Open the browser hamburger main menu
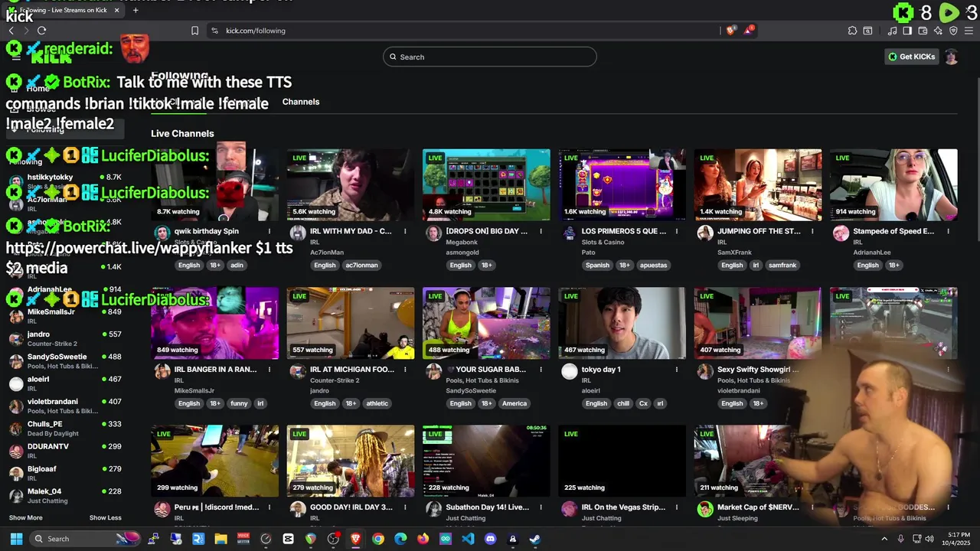This screenshot has width=980, height=551. [x=969, y=31]
